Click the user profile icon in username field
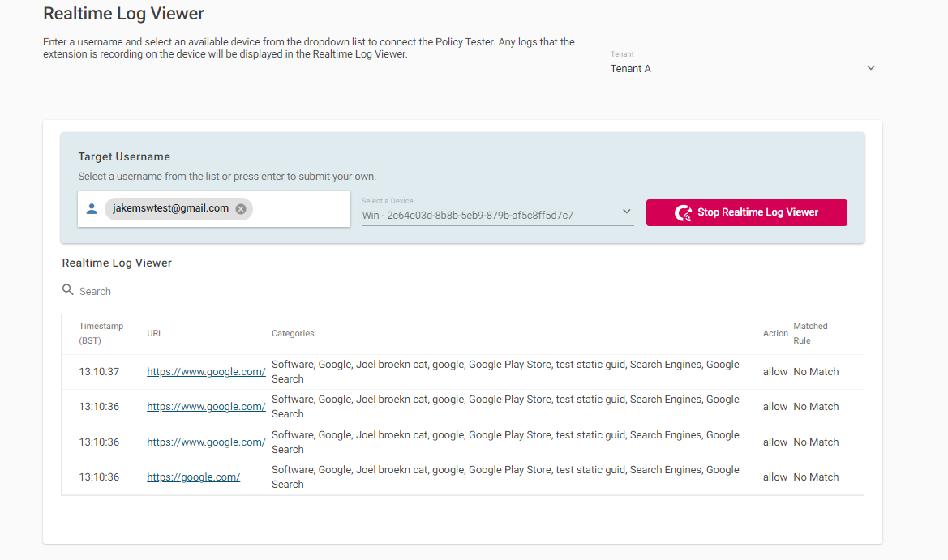 point(92,209)
